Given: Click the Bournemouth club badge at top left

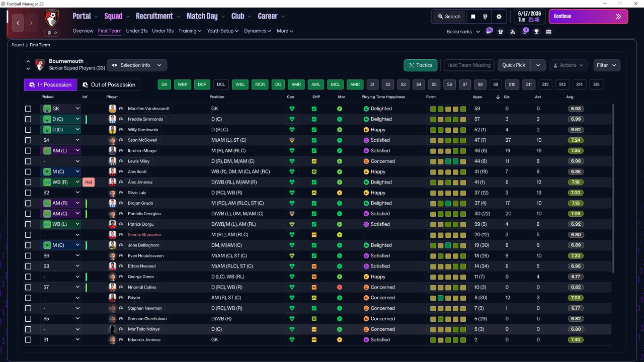Looking at the screenshot, I should point(51,19).
